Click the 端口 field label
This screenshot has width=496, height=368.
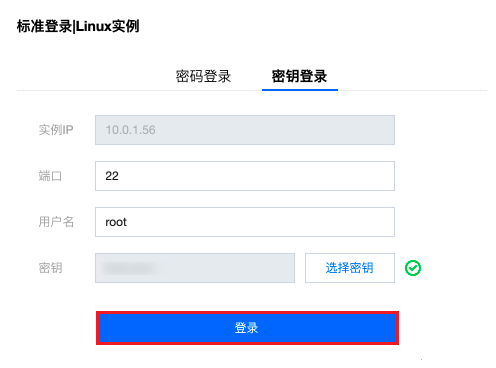(x=50, y=176)
